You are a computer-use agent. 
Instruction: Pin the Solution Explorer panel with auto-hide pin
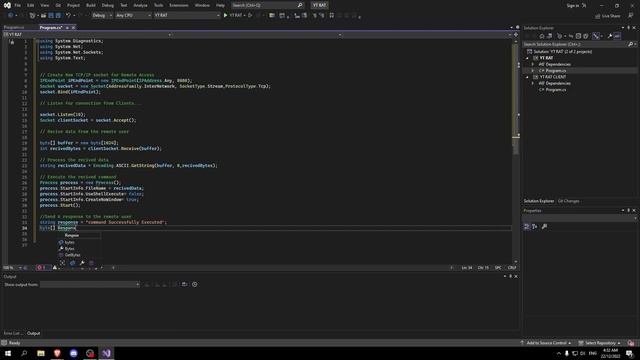click(629, 28)
